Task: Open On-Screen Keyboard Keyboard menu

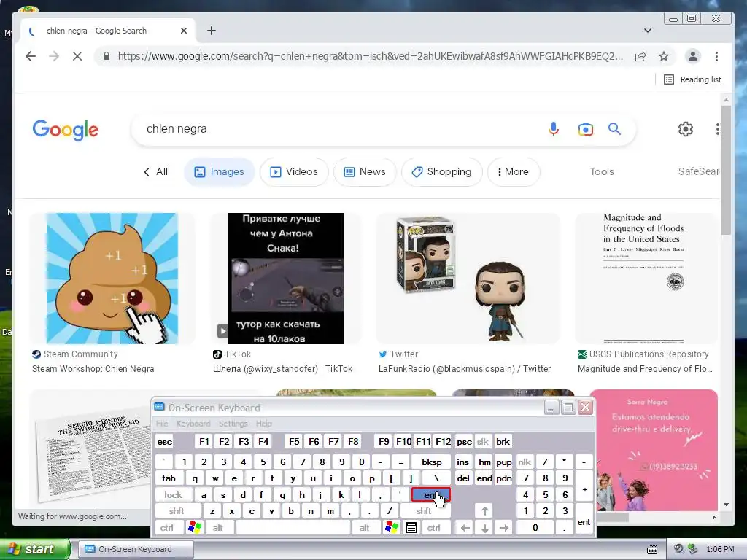Action: click(193, 424)
